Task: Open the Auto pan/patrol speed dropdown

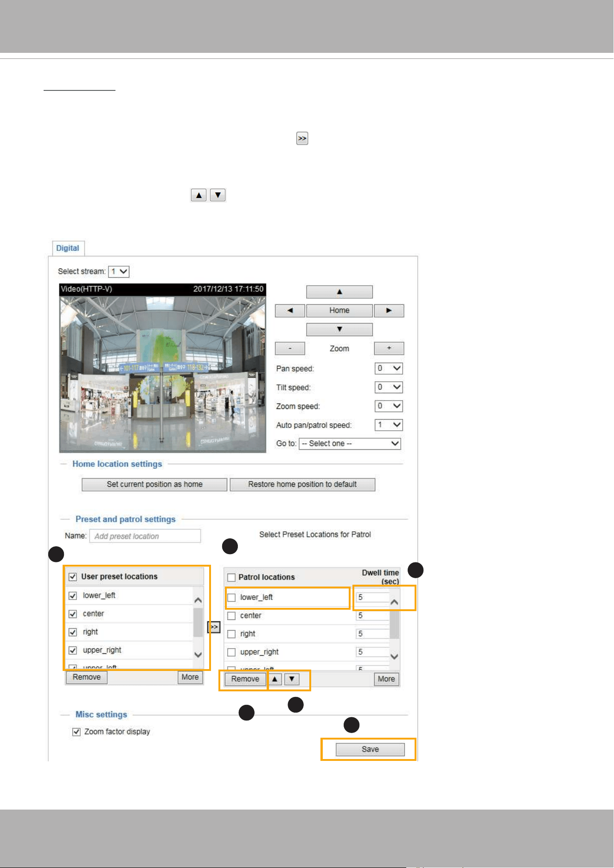Action: click(389, 425)
